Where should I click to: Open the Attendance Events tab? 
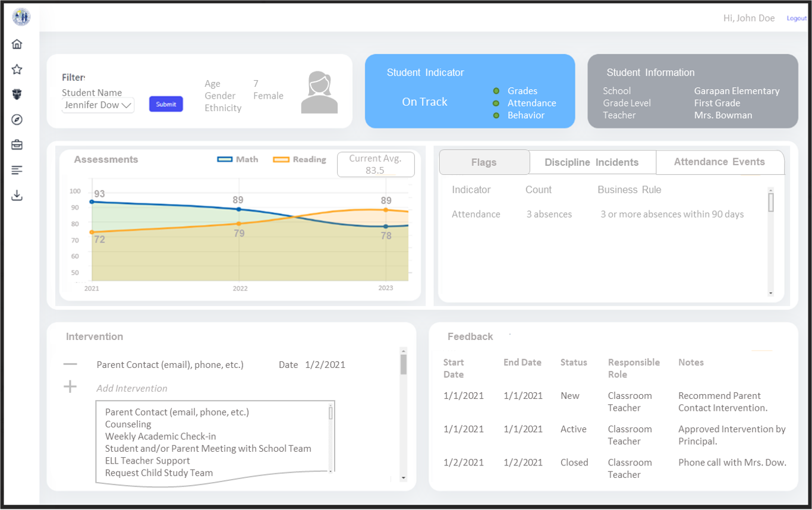[719, 162]
